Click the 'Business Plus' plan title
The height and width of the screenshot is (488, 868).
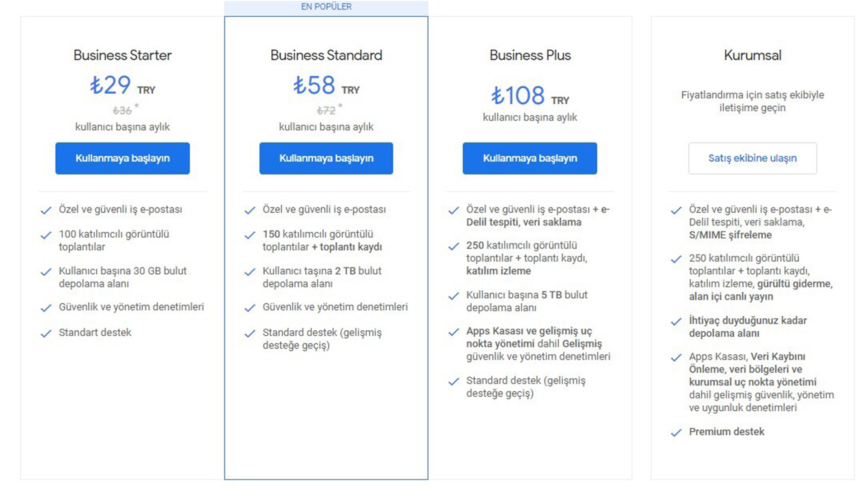point(530,55)
